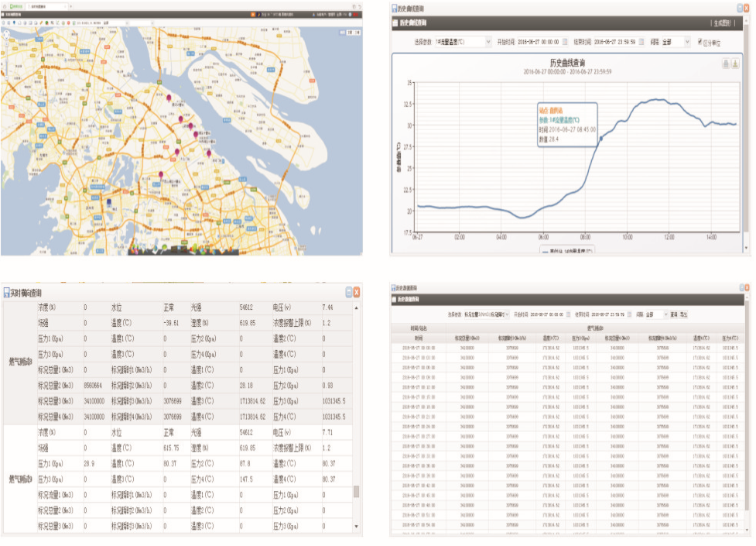Open end time calendar in history data window

click(629, 314)
